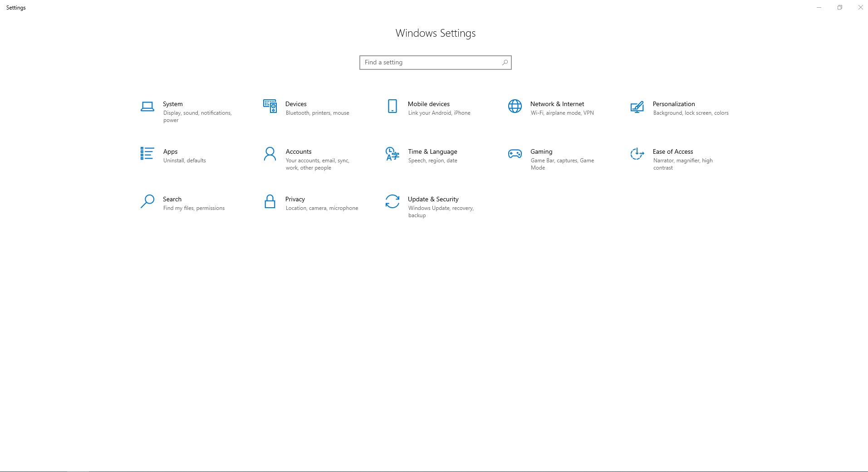Open the Mobile devices phone icon
The image size is (868, 472).
pyautogui.click(x=392, y=106)
